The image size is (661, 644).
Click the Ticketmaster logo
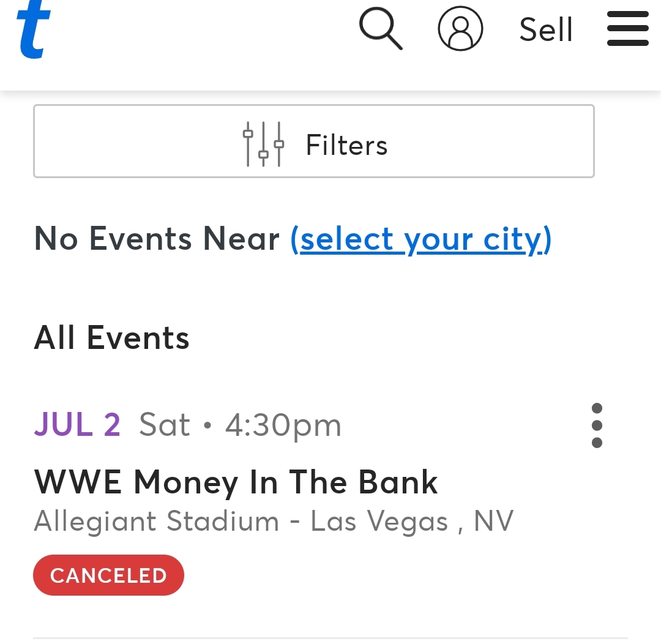point(34,29)
